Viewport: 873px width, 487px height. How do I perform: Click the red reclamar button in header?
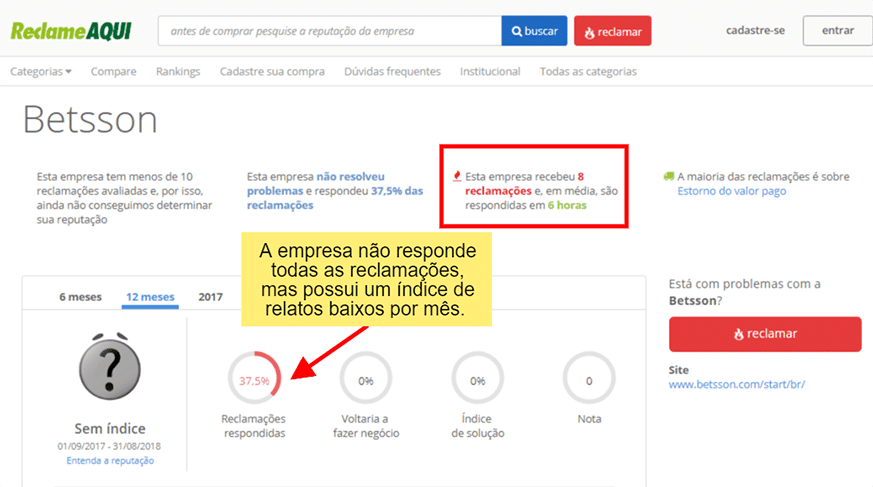(x=612, y=31)
